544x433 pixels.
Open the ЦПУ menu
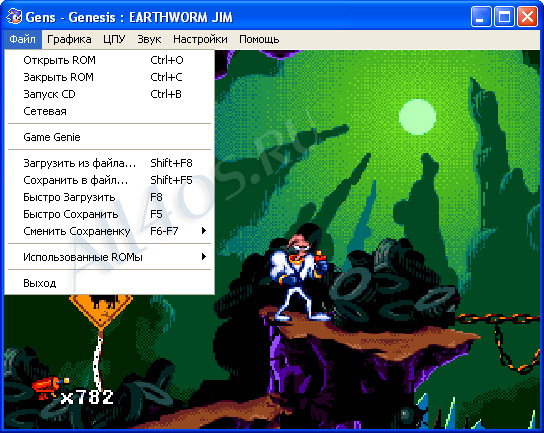coord(114,39)
